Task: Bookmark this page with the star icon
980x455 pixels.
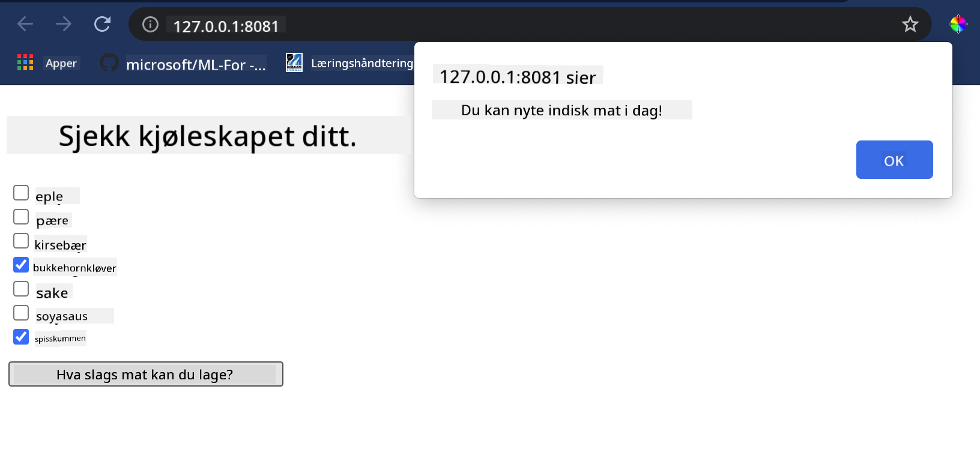Action: point(910,24)
